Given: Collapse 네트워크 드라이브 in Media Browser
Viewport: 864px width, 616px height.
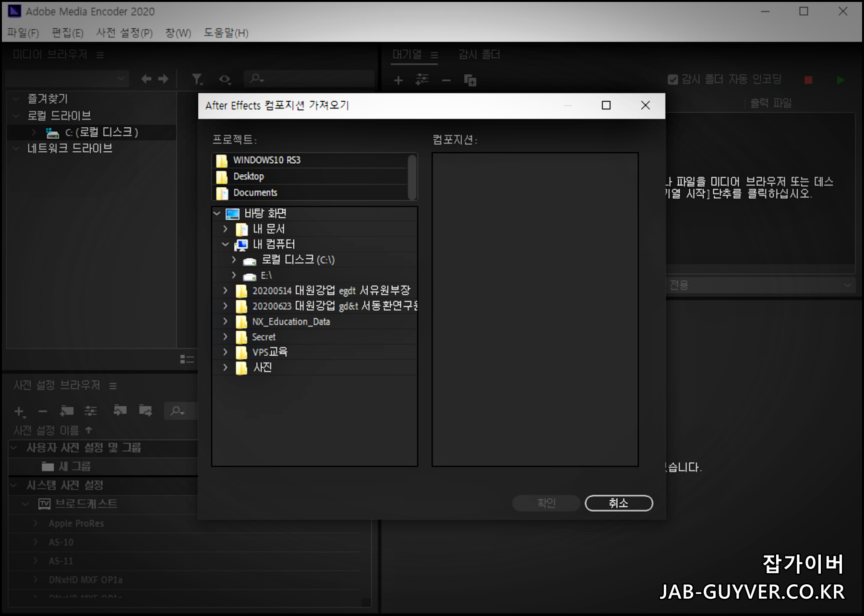Looking at the screenshot, I should pyautogui.click(x=16, y=148).
